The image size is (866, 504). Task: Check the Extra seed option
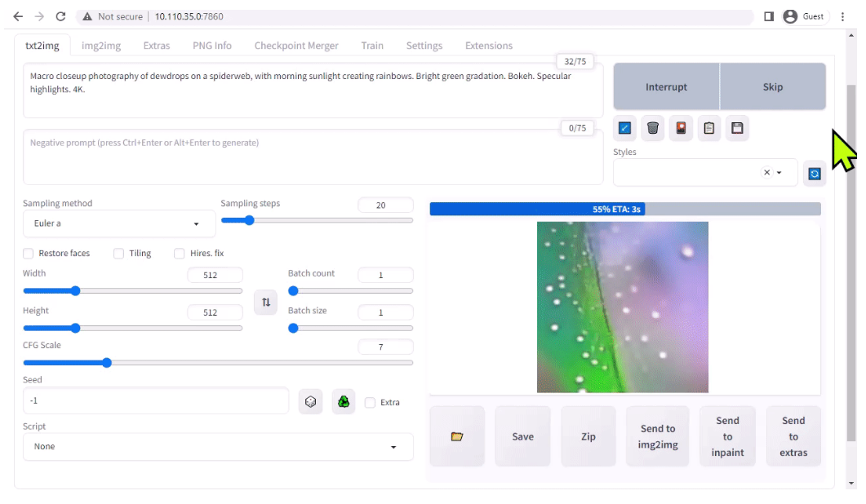[x=371, y=401]
